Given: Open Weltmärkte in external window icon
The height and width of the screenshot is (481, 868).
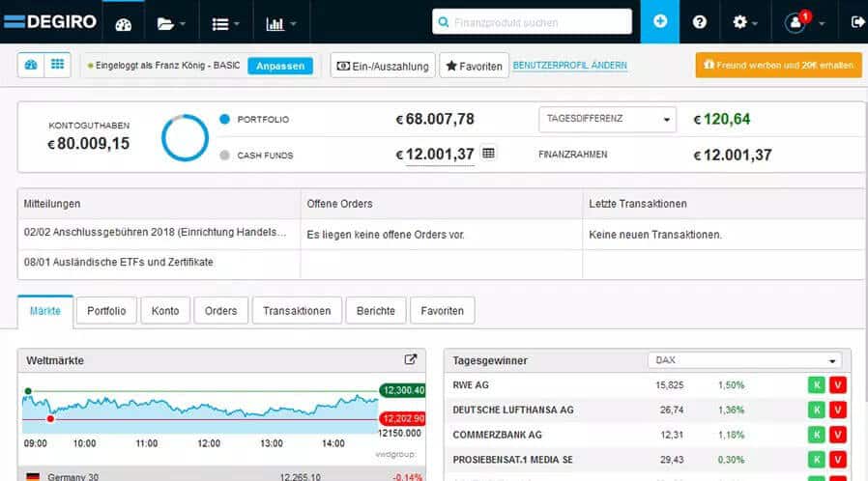Looking at the screenshot, I should coord(410,359).
